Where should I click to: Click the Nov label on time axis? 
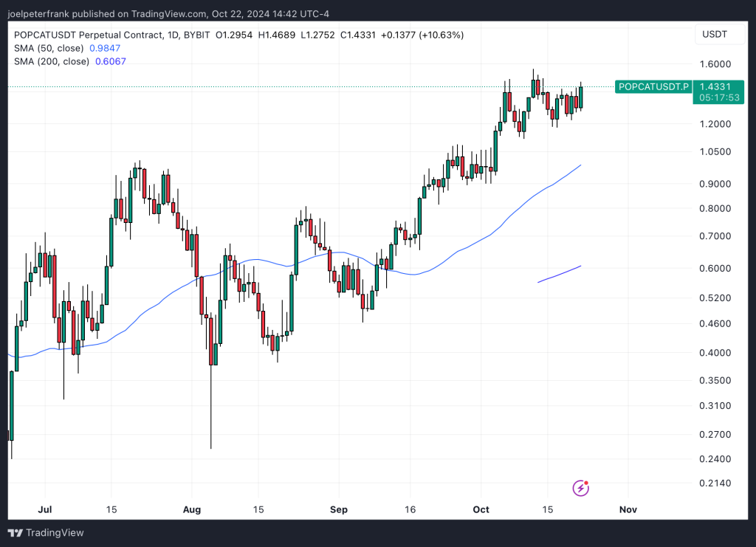pos(628,509)
